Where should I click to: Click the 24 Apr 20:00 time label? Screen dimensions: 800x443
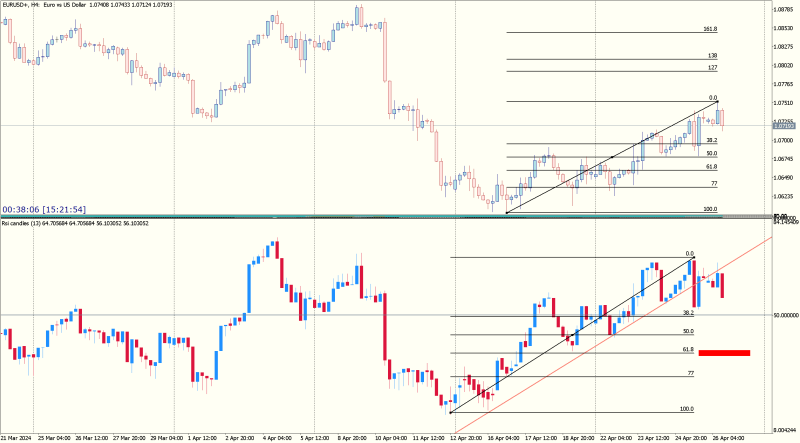click(x=691, y=438)
